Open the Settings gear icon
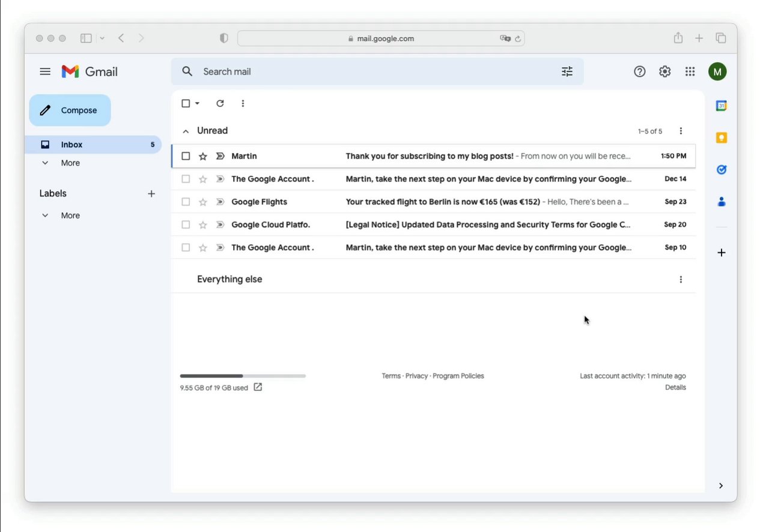This screenshot has height=532, width=769. pyautogui.click(x=664, y=71)
